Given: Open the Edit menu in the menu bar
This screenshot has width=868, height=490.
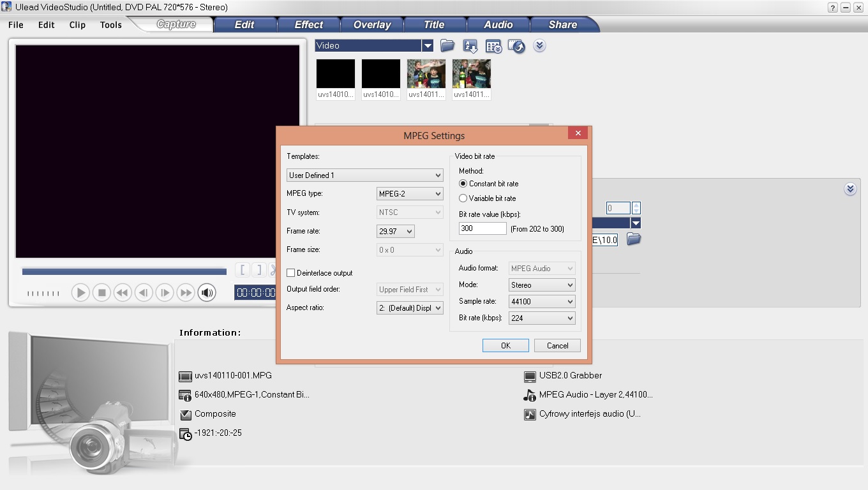Looking at the screenshot, I should [47, 25].
